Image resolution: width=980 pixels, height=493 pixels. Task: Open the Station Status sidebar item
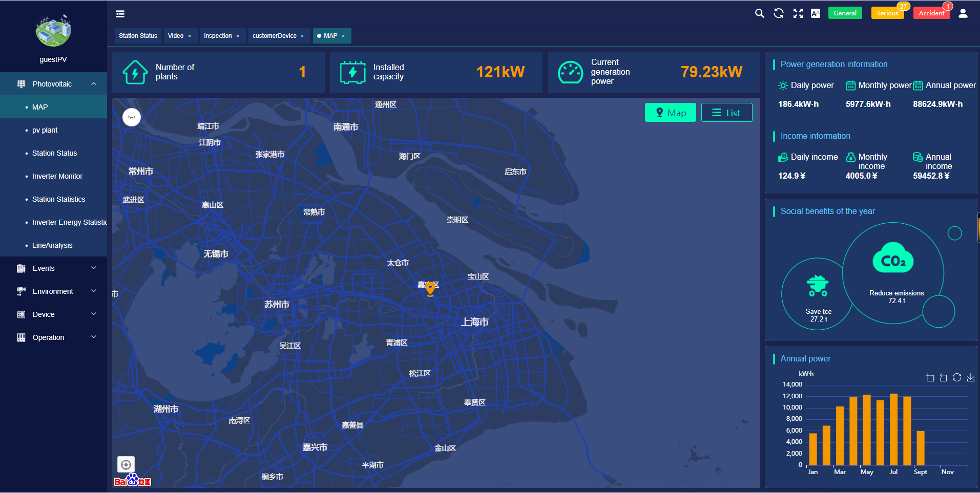pos(53,153)
